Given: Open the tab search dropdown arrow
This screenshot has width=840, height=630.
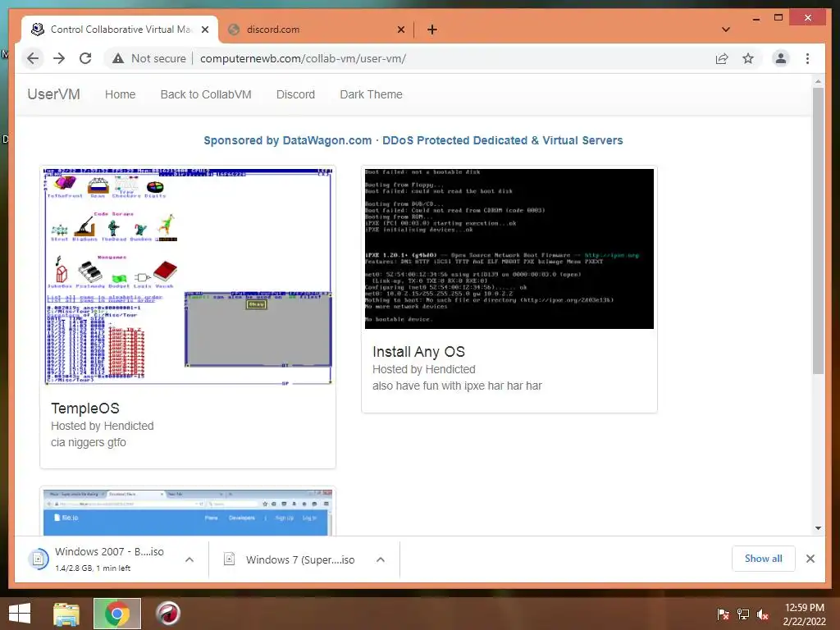Looking at the screenshot, I should [726, 30].
